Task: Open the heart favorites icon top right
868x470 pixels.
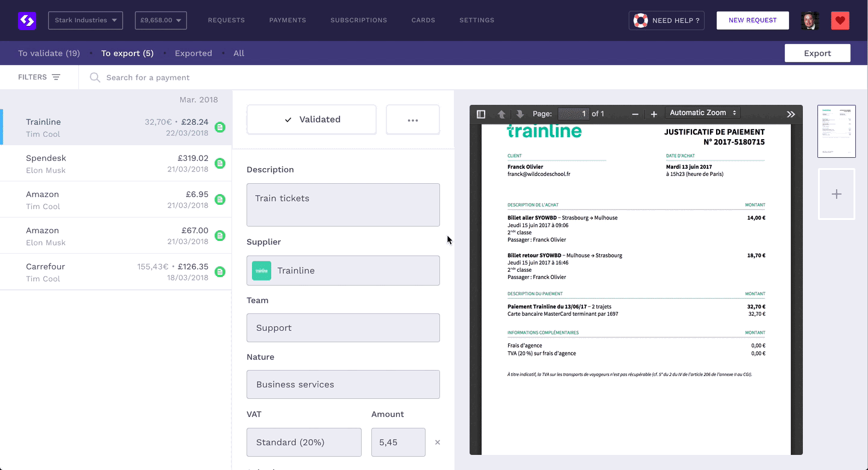Action: (x=840, y=20)
